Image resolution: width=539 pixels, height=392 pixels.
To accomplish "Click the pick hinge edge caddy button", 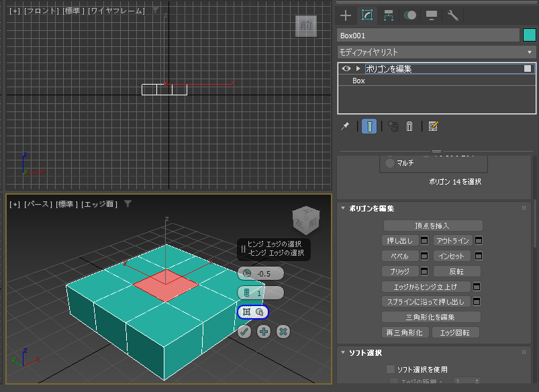I will pos(252,312).
